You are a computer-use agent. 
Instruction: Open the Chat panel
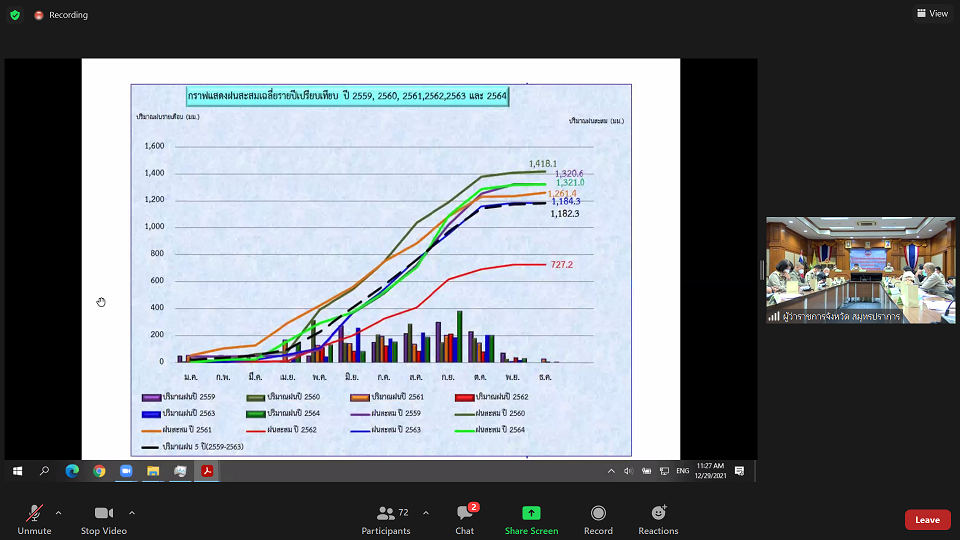(465, 520)
